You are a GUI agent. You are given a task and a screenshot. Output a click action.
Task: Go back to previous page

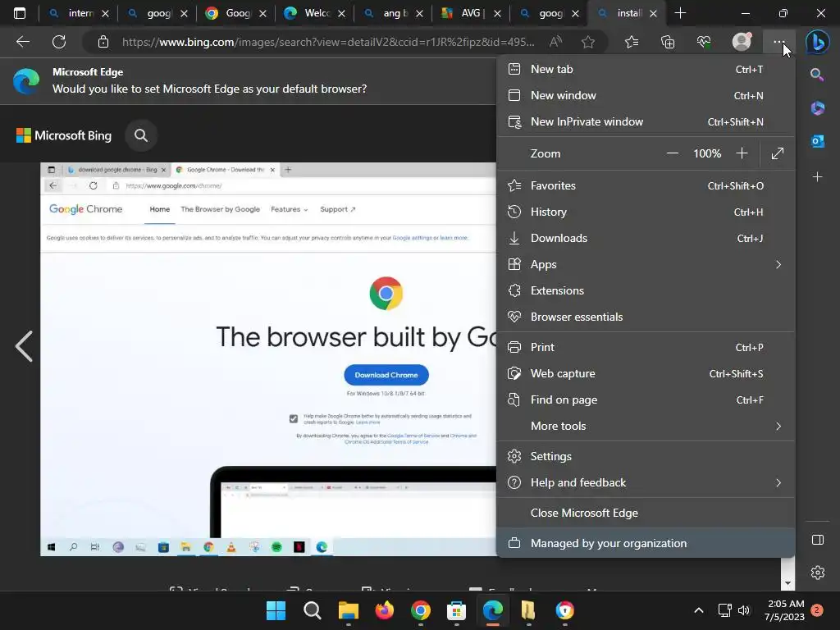pyautogui.click(x=23, y=42)
